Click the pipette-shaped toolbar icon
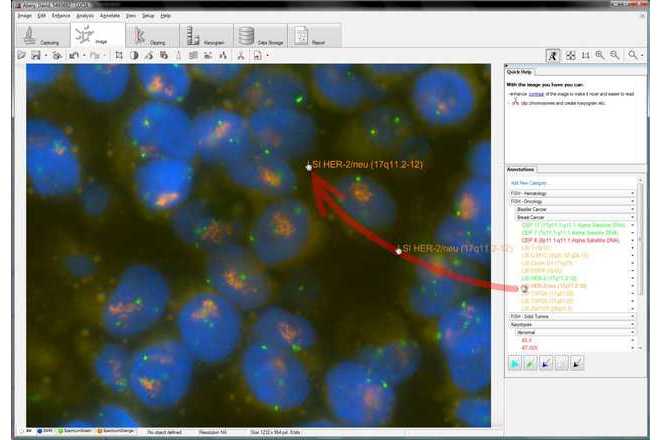 click(178, 55)
